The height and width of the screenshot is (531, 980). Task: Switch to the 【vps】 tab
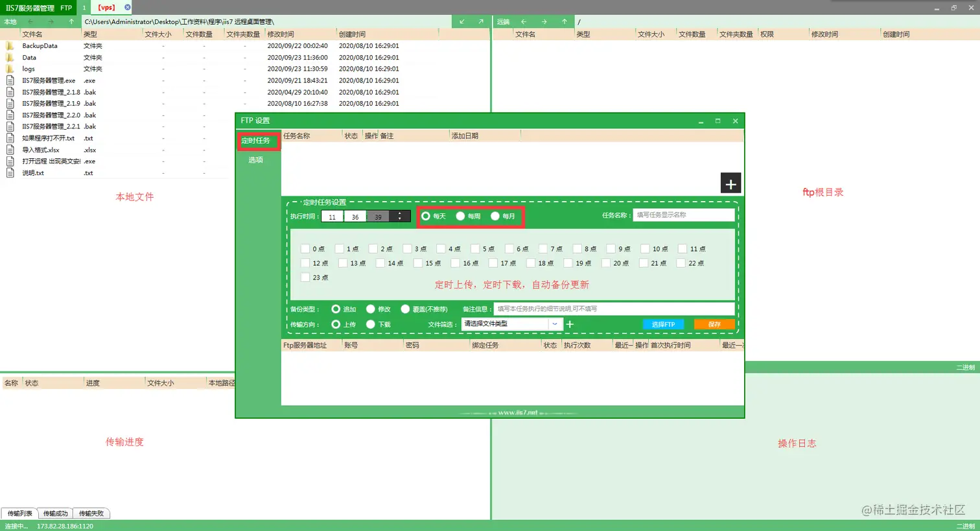coord(107,7)
